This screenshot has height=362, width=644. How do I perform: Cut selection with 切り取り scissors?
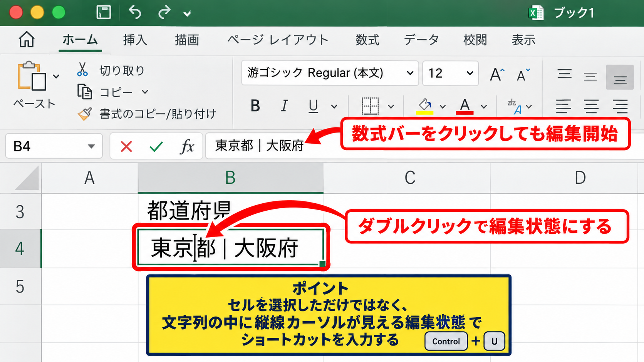(111, 70)
